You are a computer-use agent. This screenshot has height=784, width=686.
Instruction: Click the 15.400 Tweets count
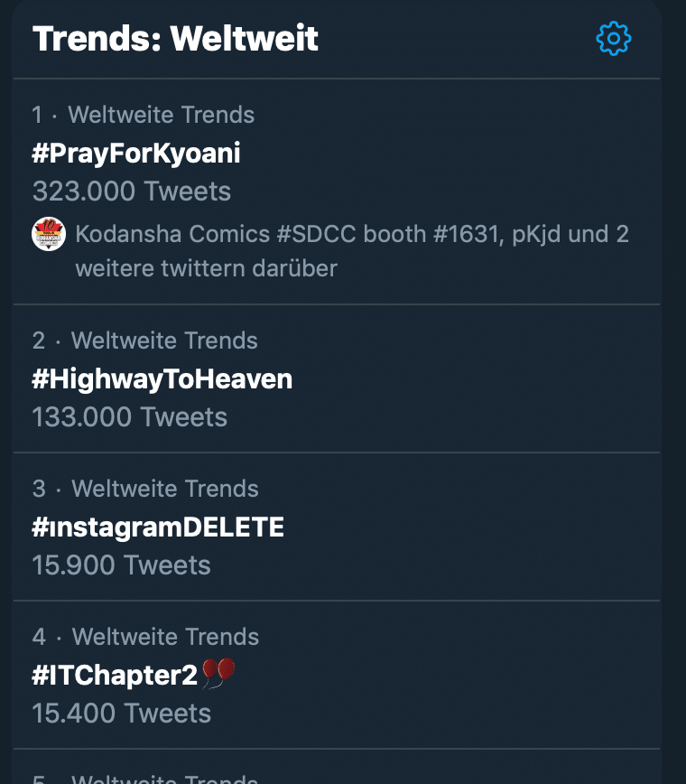pyautogui.click(x=122, y=714)
